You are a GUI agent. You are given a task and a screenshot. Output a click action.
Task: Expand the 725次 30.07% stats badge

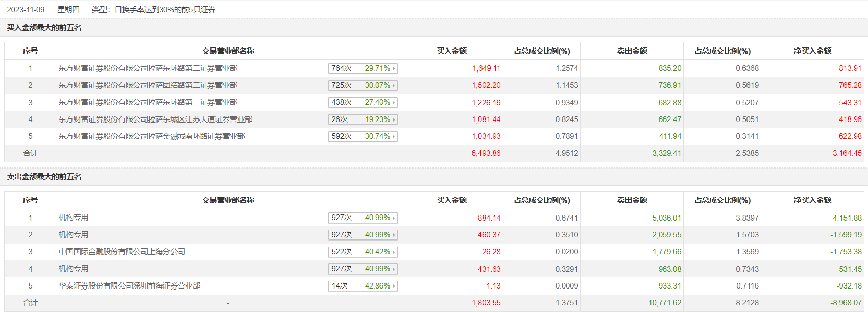(x=363, y=85)
